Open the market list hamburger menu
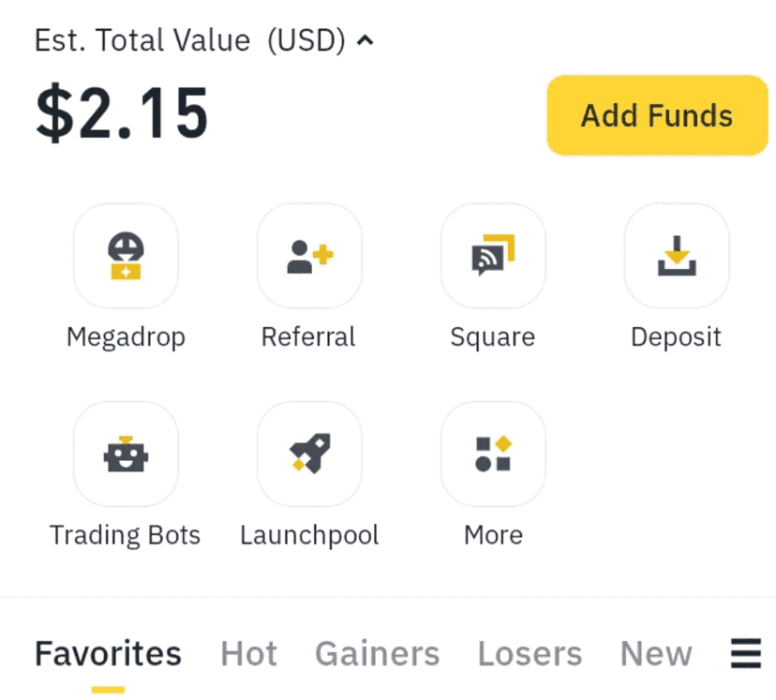 click(x=746, y=653)
